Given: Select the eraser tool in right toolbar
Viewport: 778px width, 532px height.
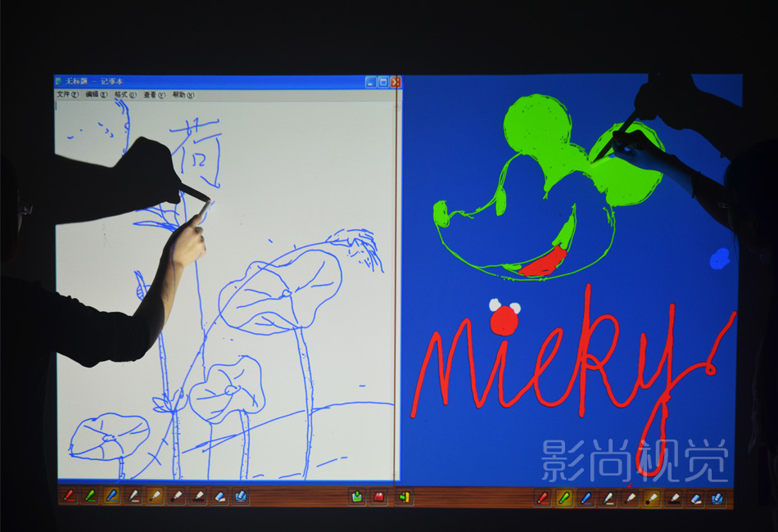Looking at the screenshot, I should tap(695, 498).
